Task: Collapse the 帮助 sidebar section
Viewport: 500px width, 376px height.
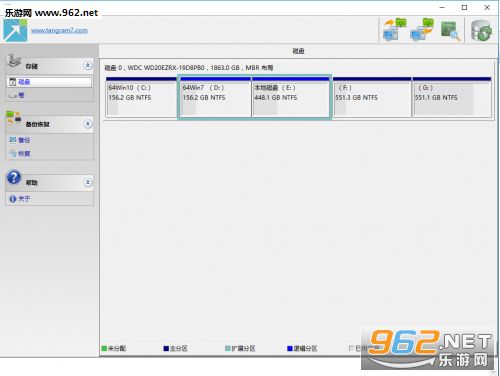Action: [x=88, y=182]
